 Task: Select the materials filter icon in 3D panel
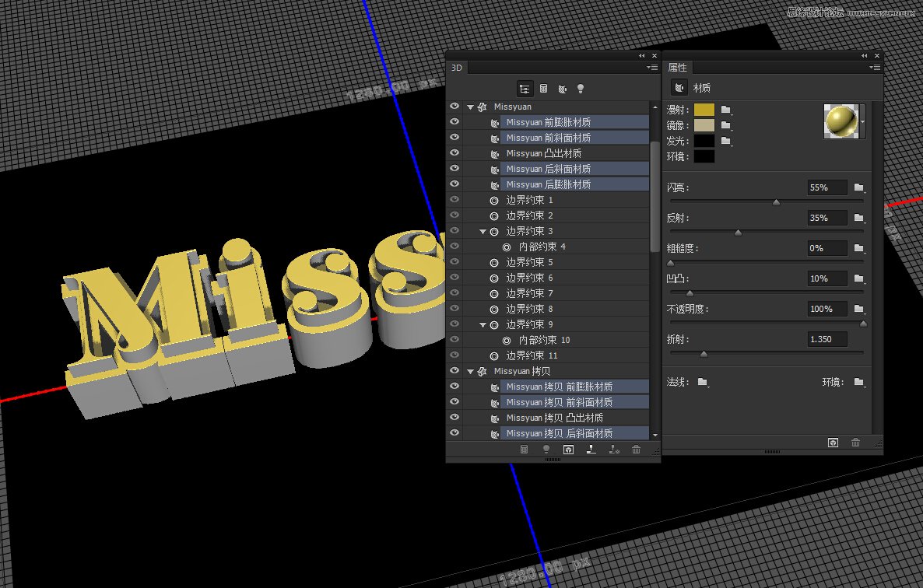click(x=562, y=88)
